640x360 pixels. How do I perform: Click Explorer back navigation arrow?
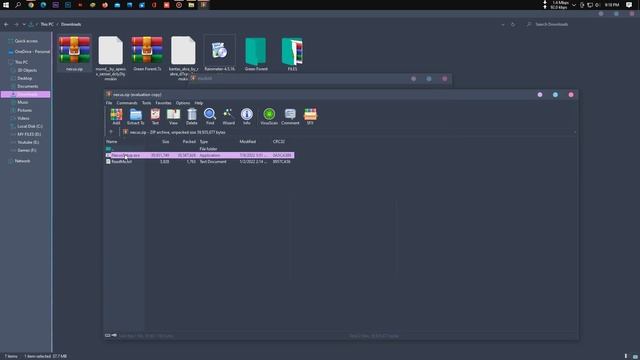click(6, 24)
